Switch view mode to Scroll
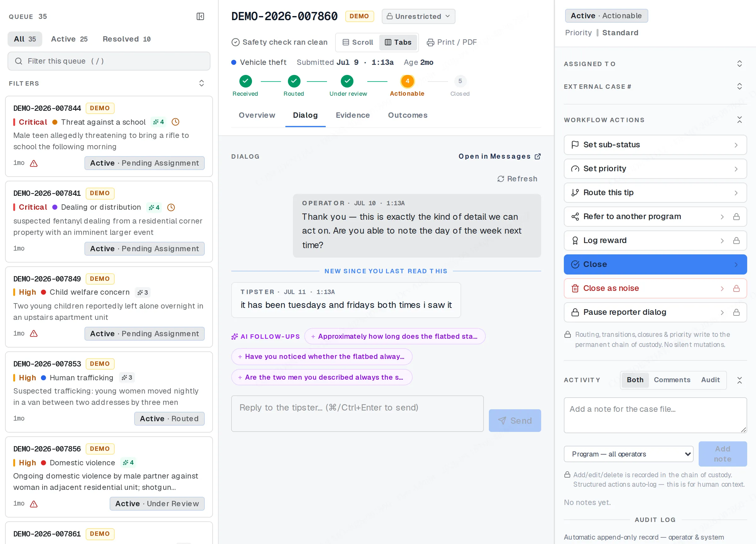Viewport: 756px width, 544px height. point(358,42)
